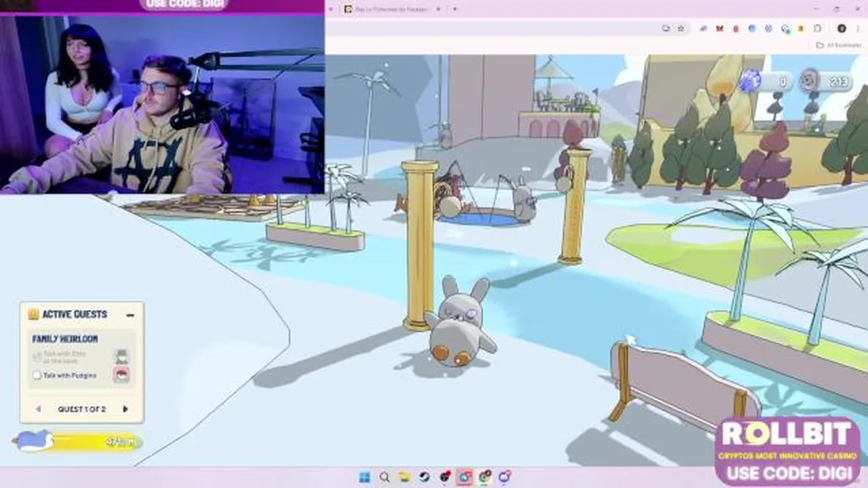Click the gray bunny player character
Viewport: 868px width, 488px height.
[x=461, y=322]
